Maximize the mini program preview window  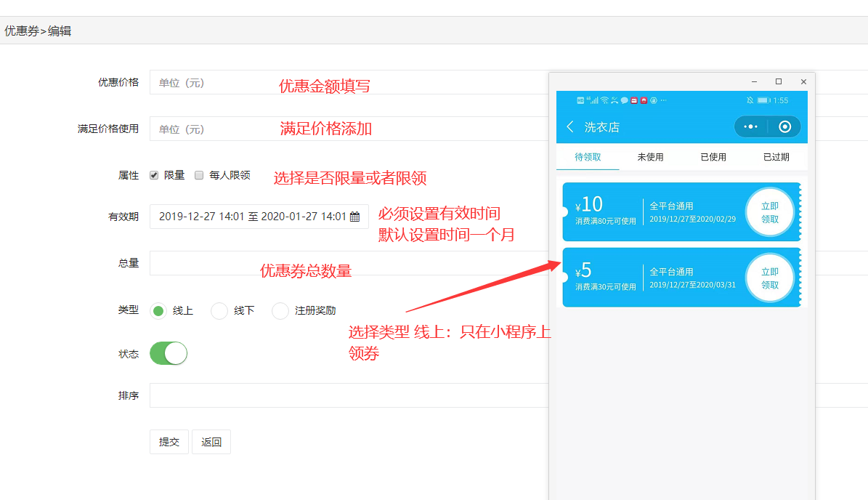click(779, 81)
